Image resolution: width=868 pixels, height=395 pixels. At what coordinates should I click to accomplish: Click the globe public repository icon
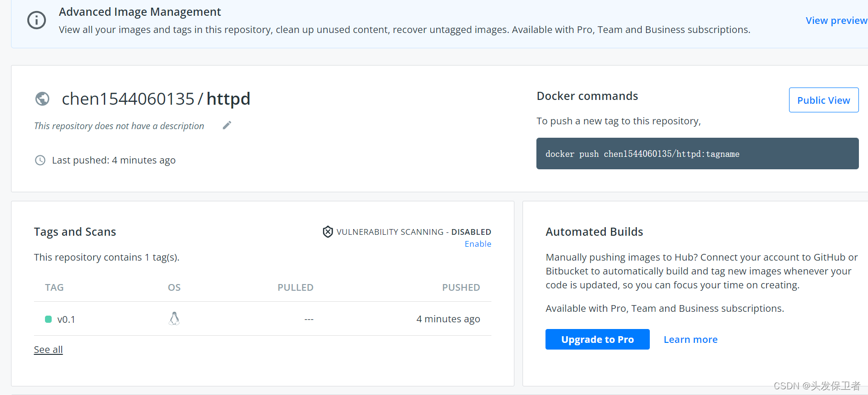pos(42,99)
